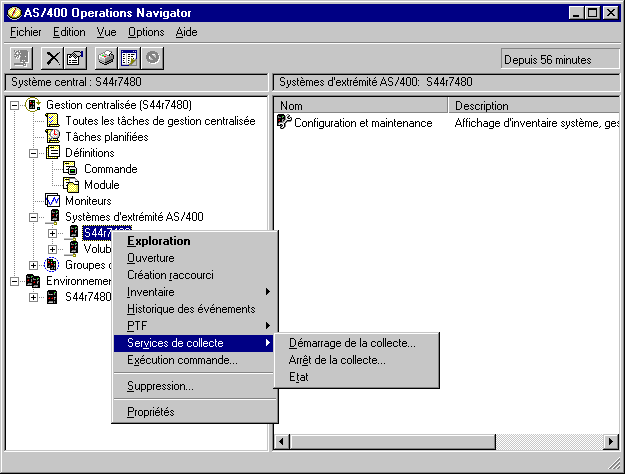Open the Edition menu
The height and width of the screenshot is (474, 625).
click(69, 32)
